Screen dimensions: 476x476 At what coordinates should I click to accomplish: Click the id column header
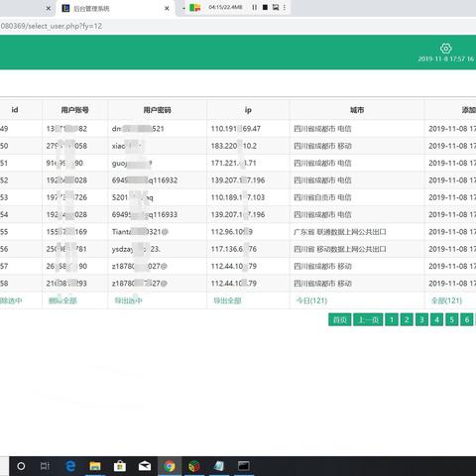pos(15,110)
